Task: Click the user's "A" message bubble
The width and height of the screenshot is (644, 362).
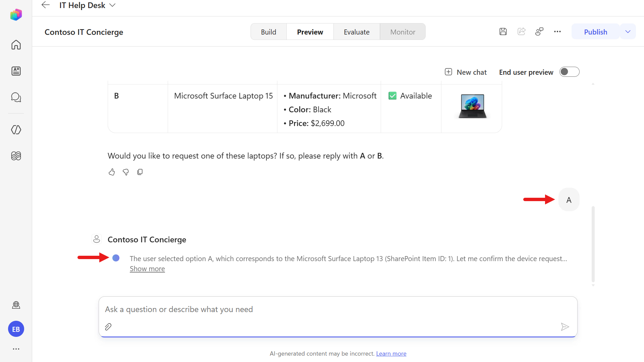Action: click(x=569, y=200)
